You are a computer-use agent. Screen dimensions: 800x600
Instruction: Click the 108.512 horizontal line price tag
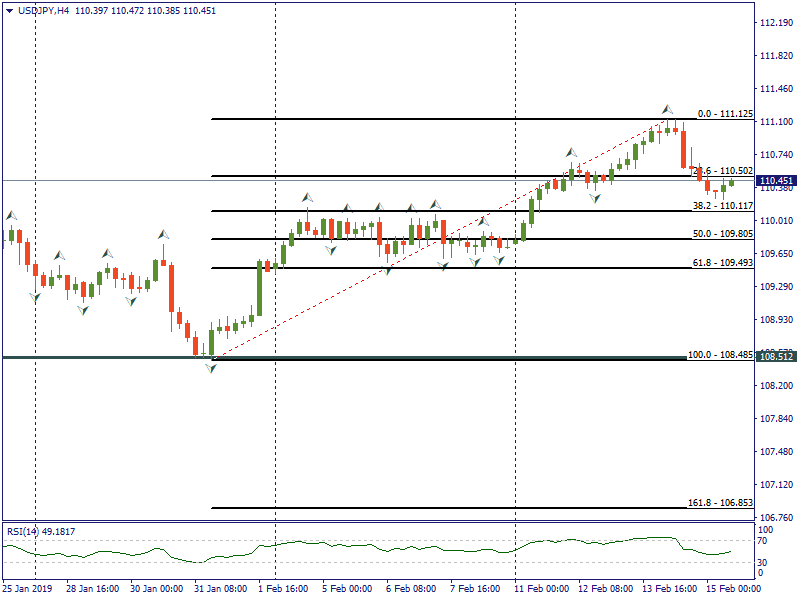(776, 356)
